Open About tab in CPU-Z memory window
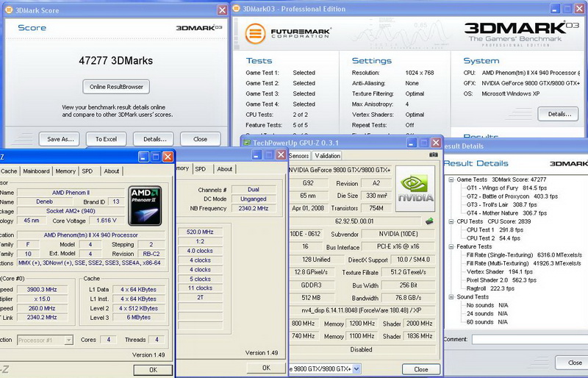This screenshot has width=588, height=378. (x=225, y=169)
